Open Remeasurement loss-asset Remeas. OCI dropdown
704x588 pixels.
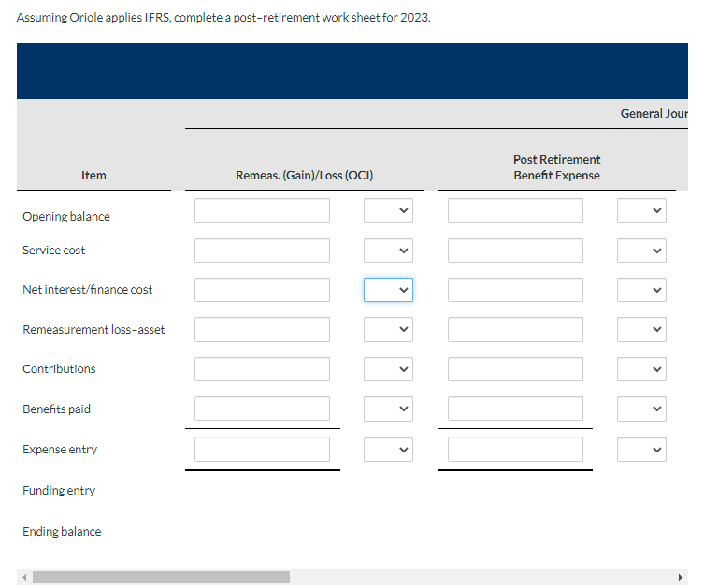pyautogui.click(x=388, y=329)
